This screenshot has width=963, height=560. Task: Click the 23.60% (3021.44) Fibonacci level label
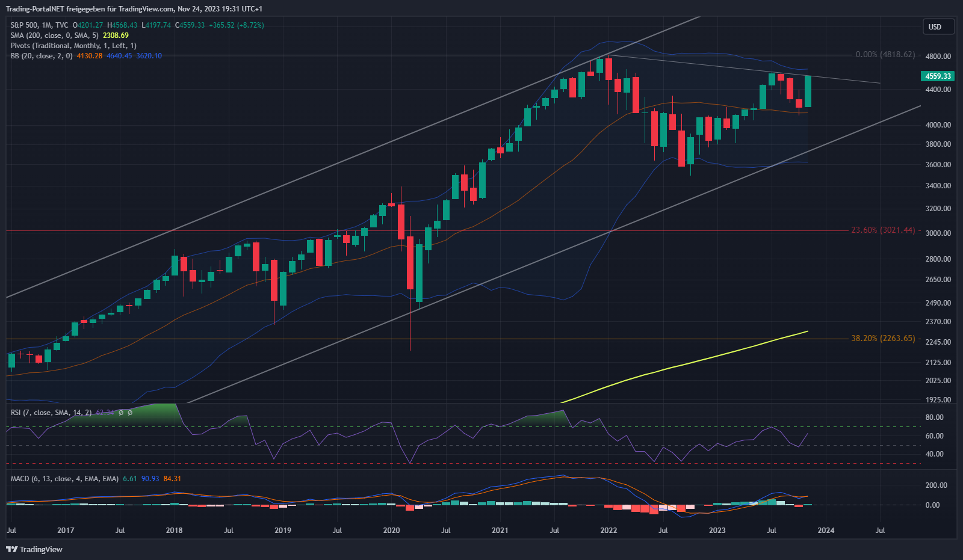tap(882, 230)
